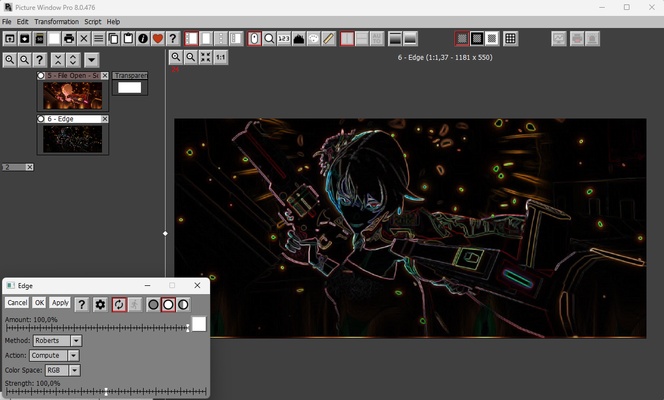Viewport: 664px width, 400px height.
Task: Toggle auto preview refresh icon in Edge dialog
Action: [x=119, y=304]
